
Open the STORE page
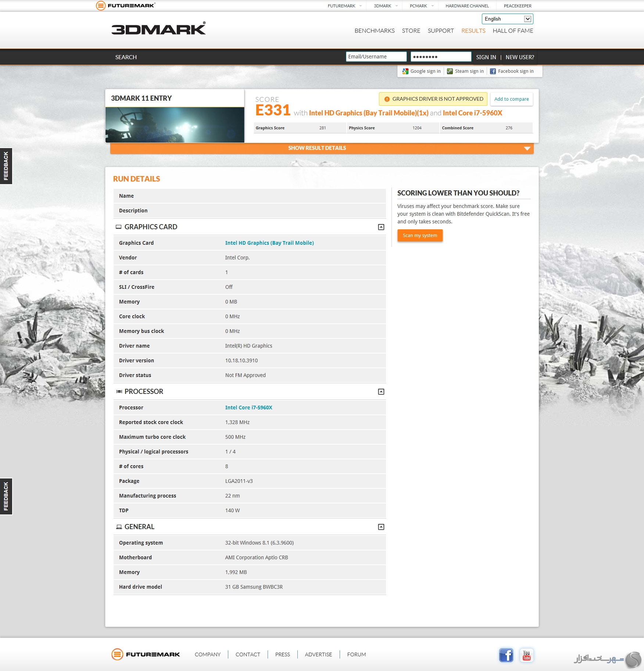tap(411, 31)
